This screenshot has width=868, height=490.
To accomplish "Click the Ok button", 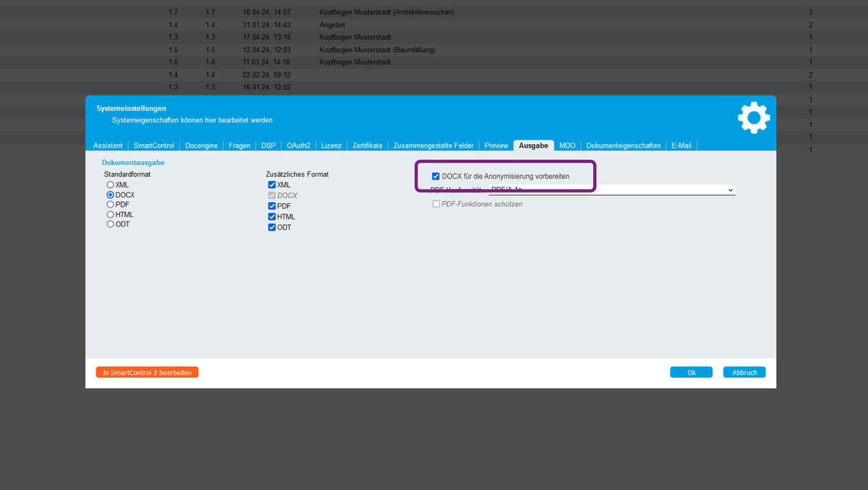I will pos(691,371).
